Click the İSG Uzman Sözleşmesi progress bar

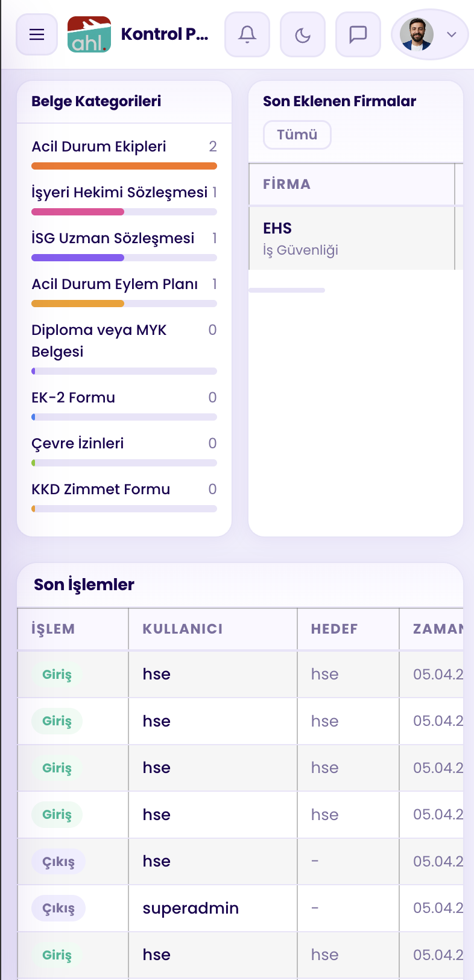click(124, 258)
